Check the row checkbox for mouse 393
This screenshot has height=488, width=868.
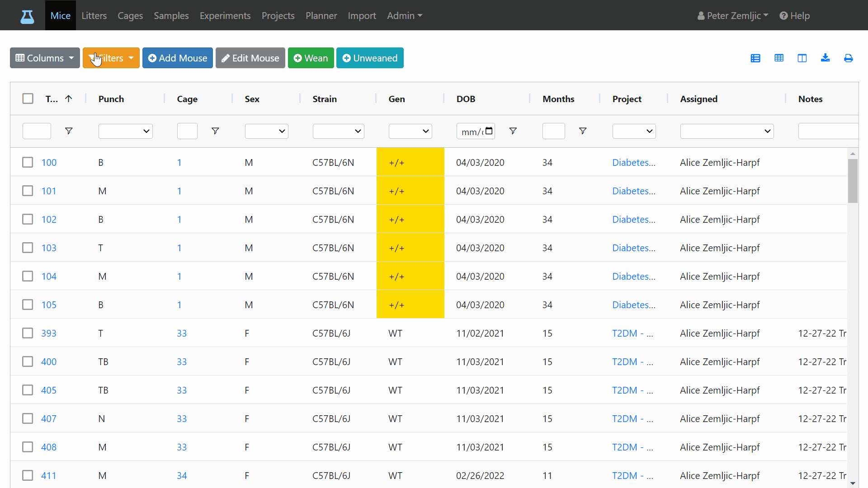[x=28, y=333]
